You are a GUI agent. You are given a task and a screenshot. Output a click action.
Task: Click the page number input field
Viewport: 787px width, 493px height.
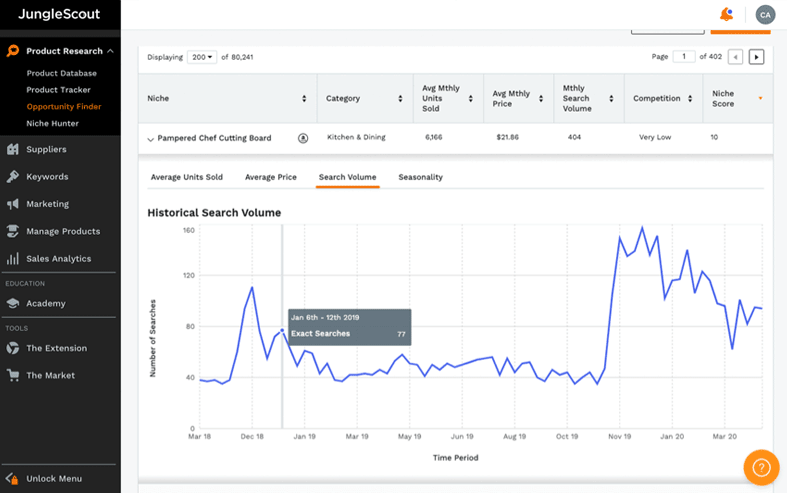coord(684,57)
